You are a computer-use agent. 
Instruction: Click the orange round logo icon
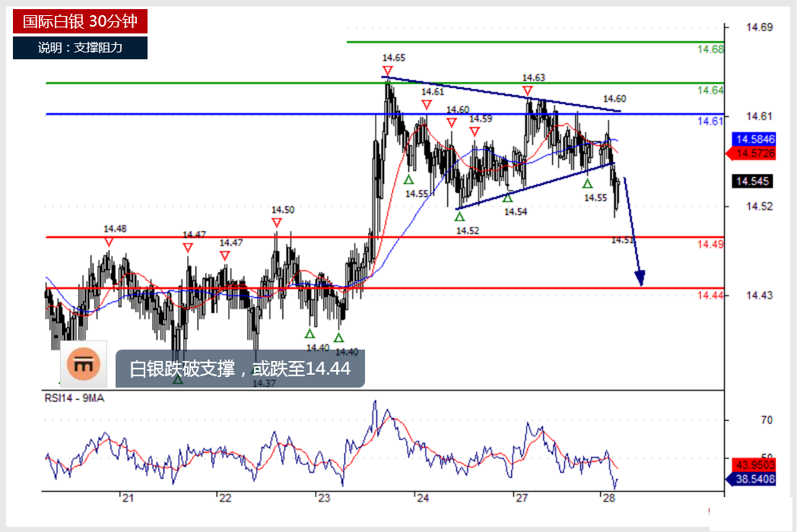[x=84, y=364]
